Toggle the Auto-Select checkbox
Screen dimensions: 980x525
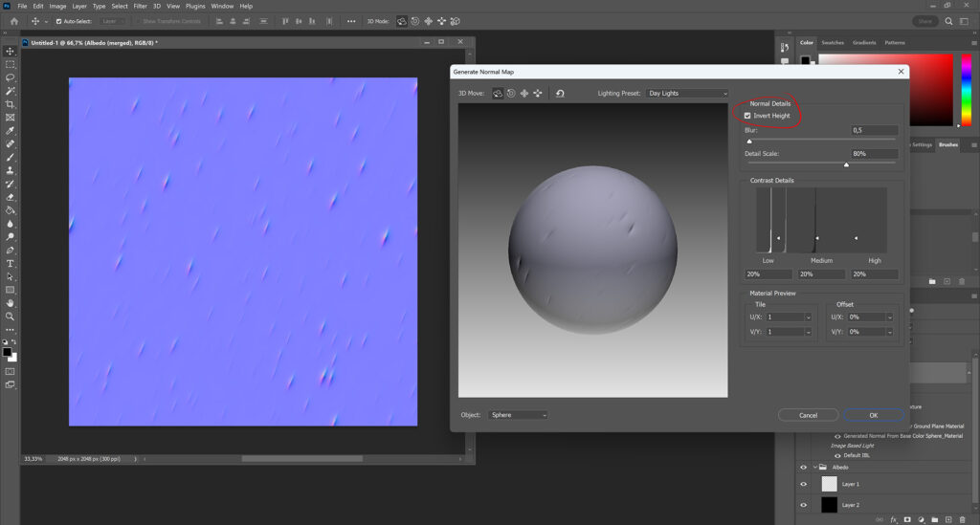59,21
